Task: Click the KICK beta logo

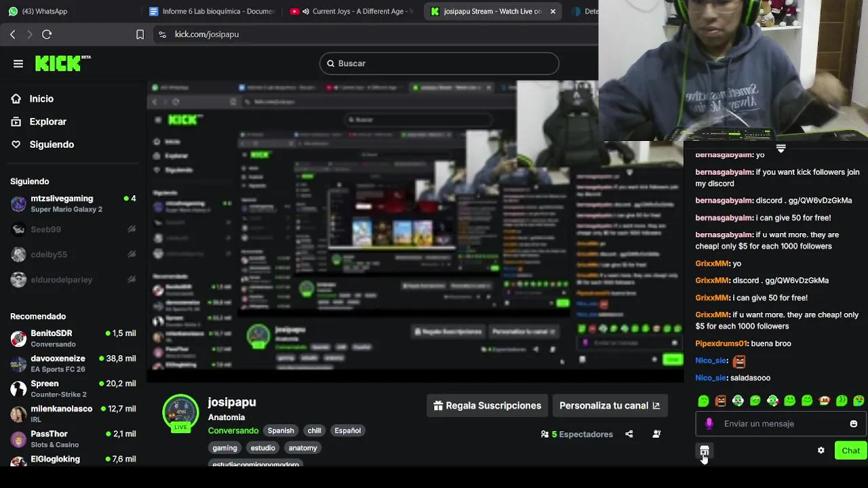Action: click(62, 63)
